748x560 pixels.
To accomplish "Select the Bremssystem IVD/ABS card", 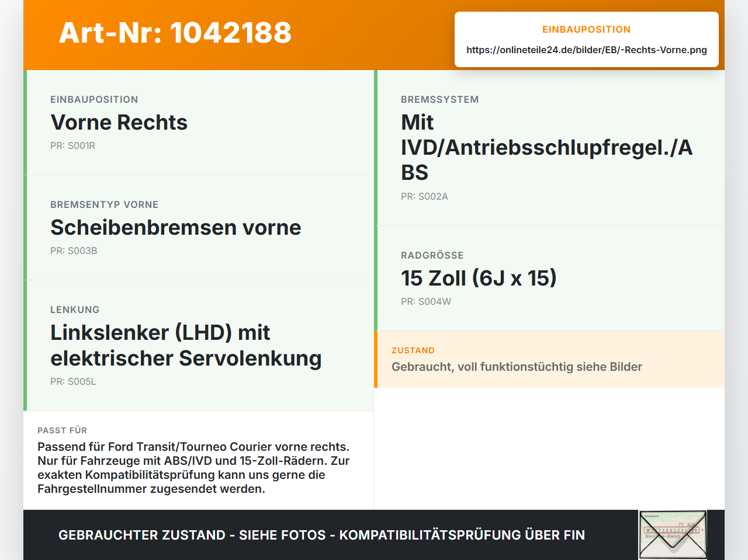I will 549,148.
